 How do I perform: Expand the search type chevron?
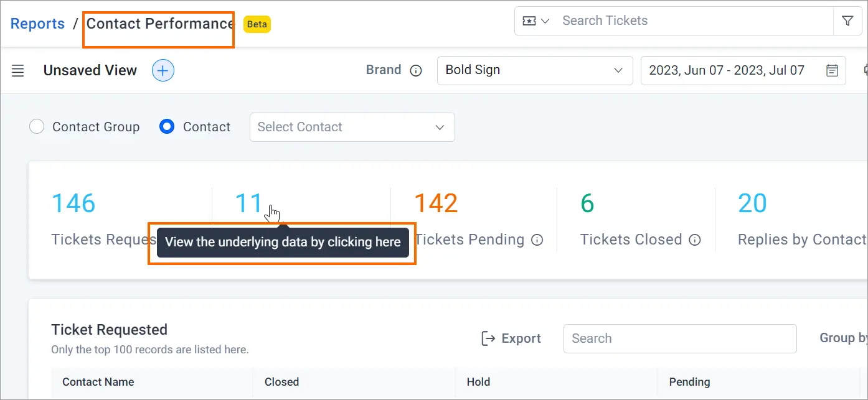coord(545,21)
